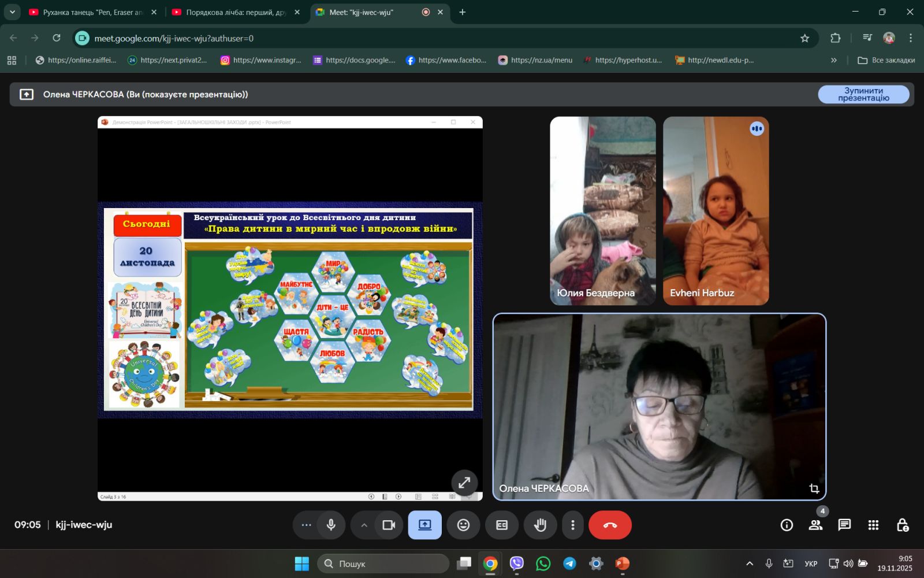Open Telegram from the taskbar
The height and width of the screenshot is (578, 924).
569,564
